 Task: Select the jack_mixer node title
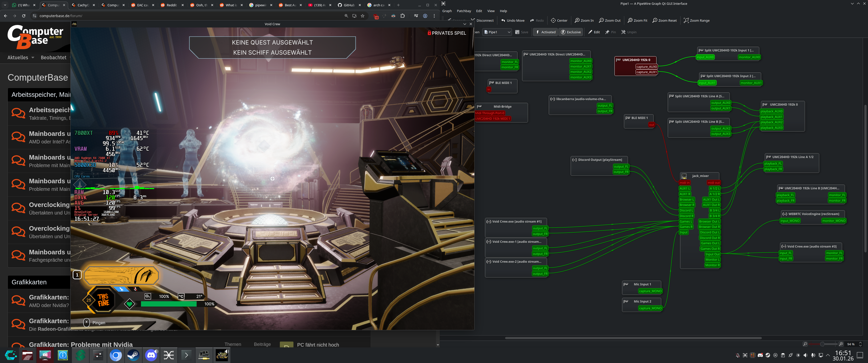click(700, 176)
